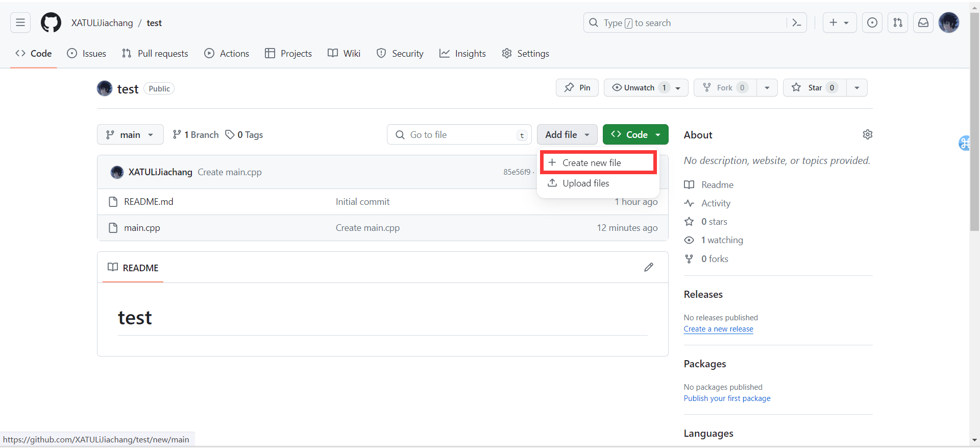Viewport: 980px width, 448px height.
Task: Open the Insights tab
Action: tap(462, 53)
